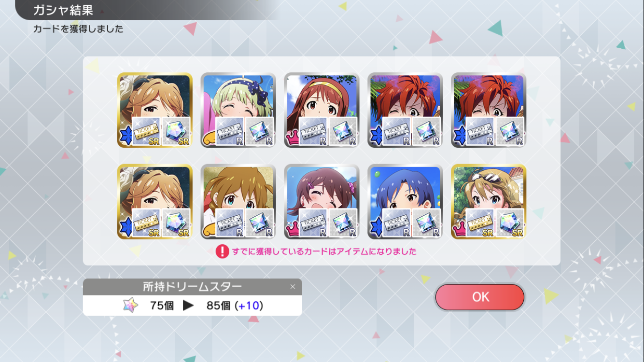Select the green-haired girl R card
The width and height of the screenshot is (644, 362).
(238, 110)
